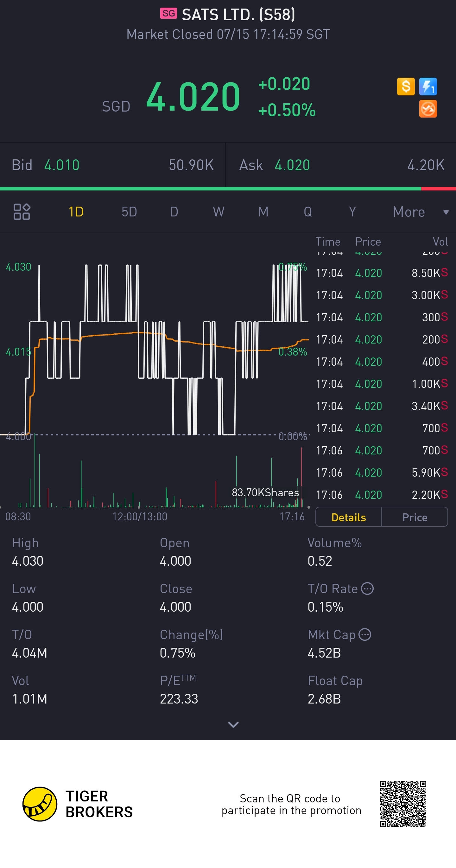This screenshot has height=868, width=456.
Task: Tap the orange circular icon below the lightning bolt
Action: (428, 109)
